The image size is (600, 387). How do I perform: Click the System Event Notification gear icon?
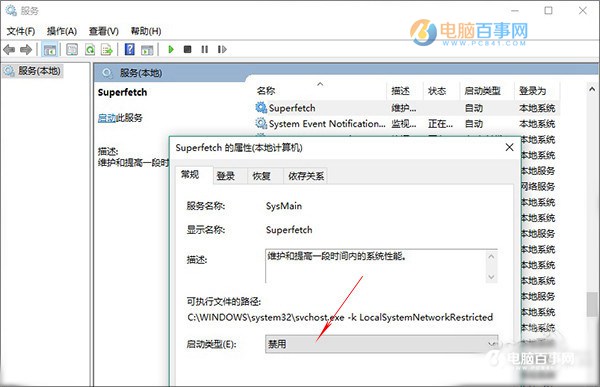point(261,123)
